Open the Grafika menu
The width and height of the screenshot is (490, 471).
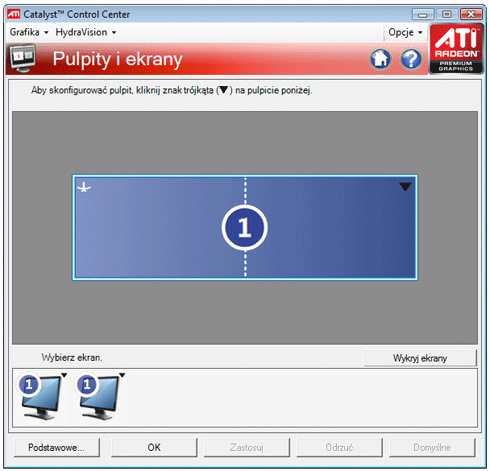coord(29,32)
